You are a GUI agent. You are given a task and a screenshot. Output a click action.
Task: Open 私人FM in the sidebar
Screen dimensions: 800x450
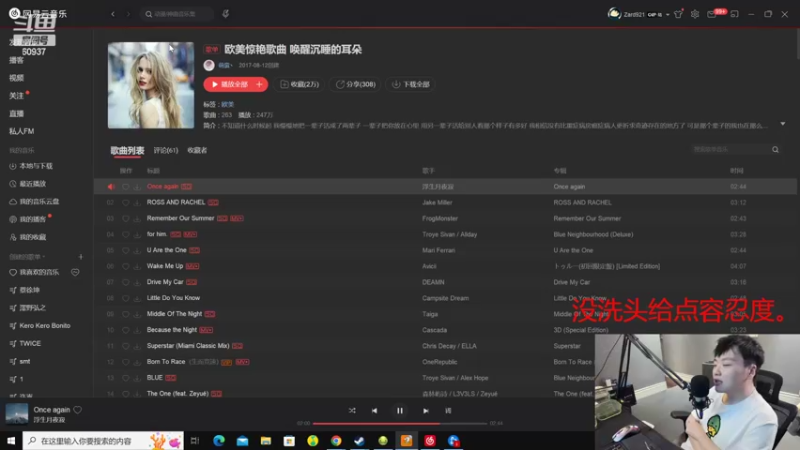point(21,131)
